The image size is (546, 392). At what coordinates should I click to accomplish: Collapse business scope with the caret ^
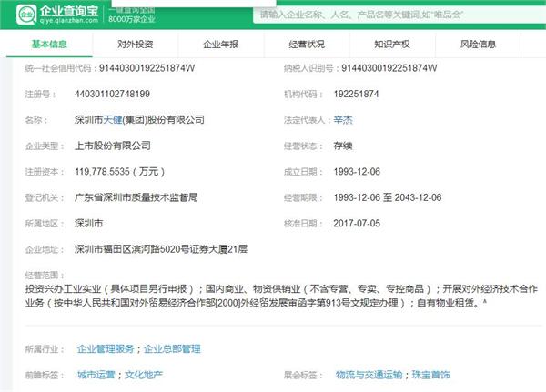point(484,302)
